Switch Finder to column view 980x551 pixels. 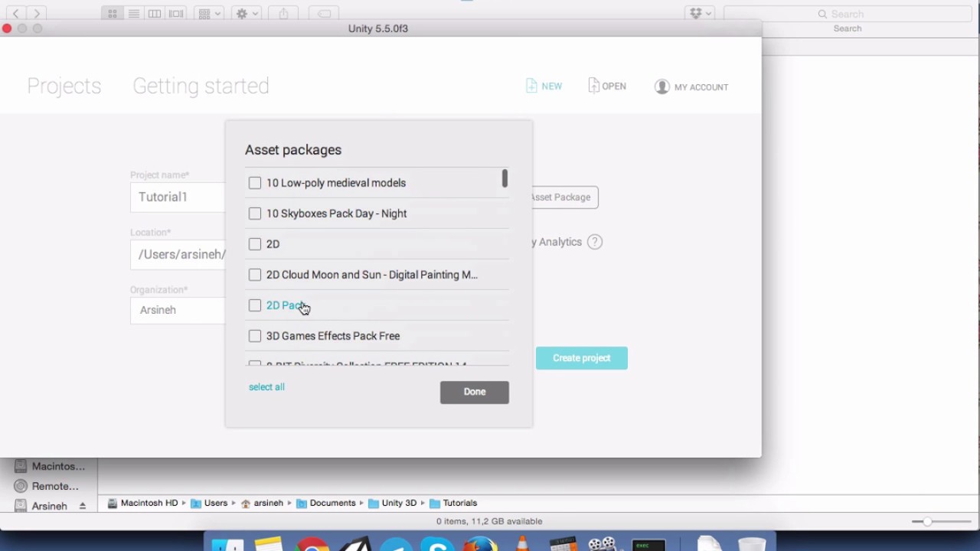pos(155,14)
